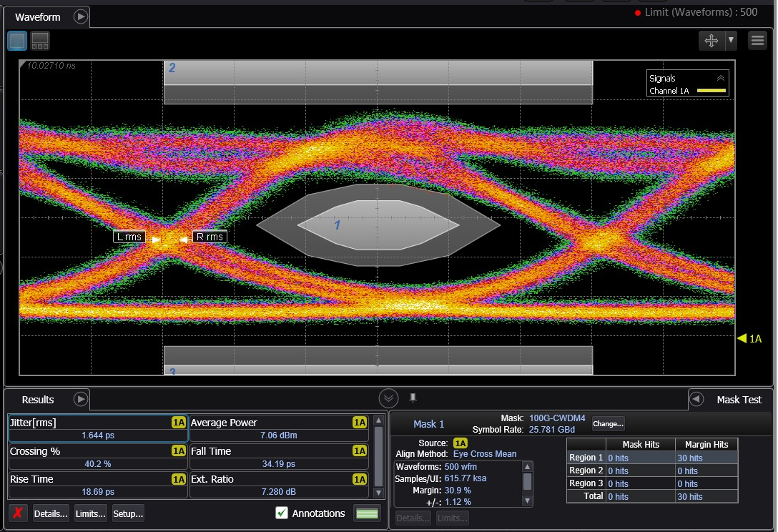778x532 pixels.
Task: Click the left arrow beside Mask Test
Action: [697, 399]
